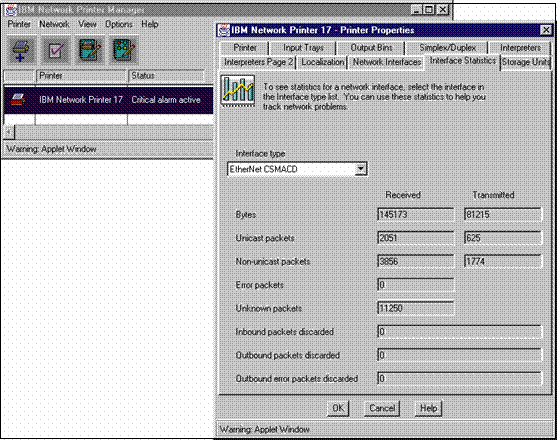This screenshot has height=440, width=557.
Task: Click the colored grid with pencil toolbar icon
Action: (x=124, y=50)
